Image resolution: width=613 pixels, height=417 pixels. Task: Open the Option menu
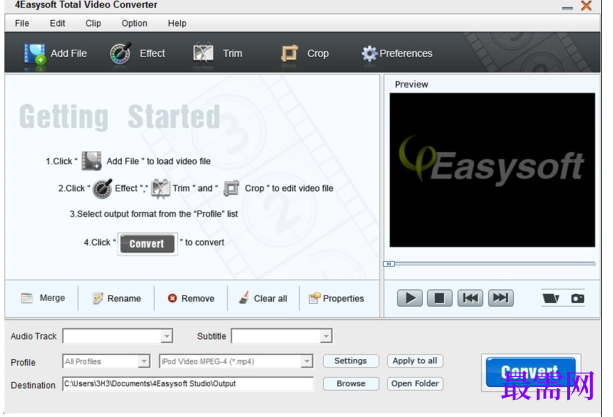(134, 23)
